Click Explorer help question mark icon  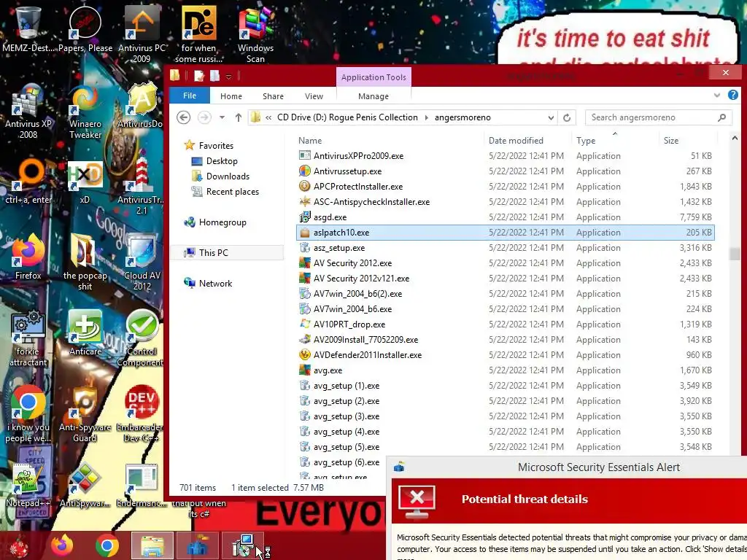732,96
